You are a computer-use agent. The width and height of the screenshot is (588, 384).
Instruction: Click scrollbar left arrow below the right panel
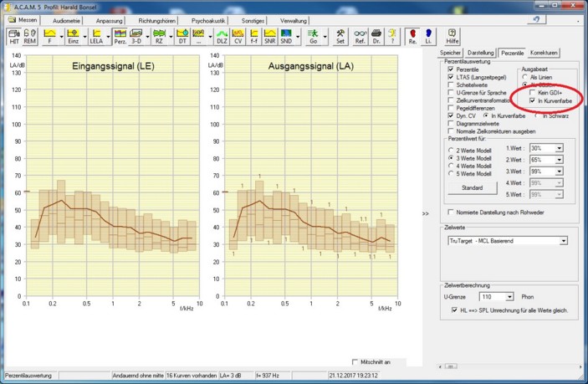(441, 366)
